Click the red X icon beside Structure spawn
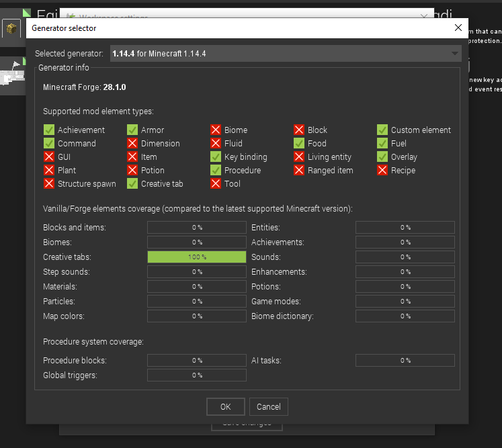The height and width of the screenshot is (448, 502). click(49, 183)
